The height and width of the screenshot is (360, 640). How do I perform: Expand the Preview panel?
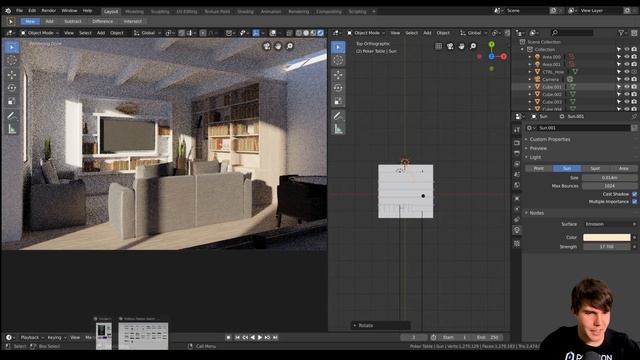538,148
